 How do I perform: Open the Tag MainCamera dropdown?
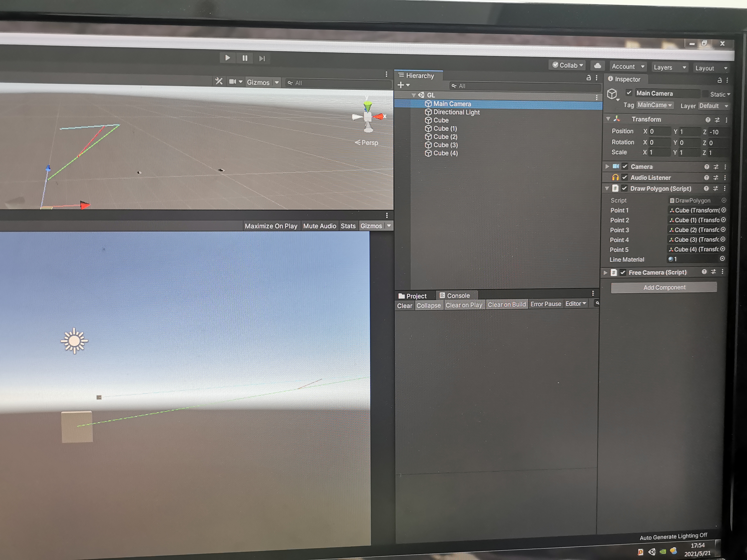[x=654, y=105]
